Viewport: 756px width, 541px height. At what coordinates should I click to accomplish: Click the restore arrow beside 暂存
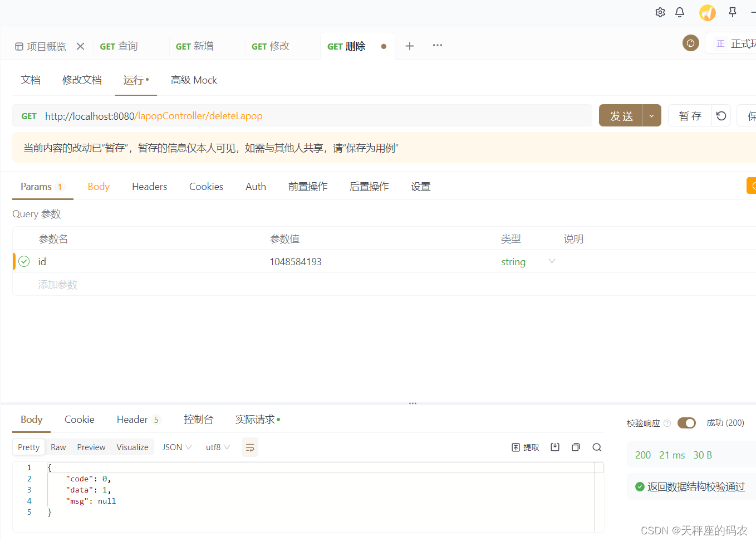(x=721, y=116)
